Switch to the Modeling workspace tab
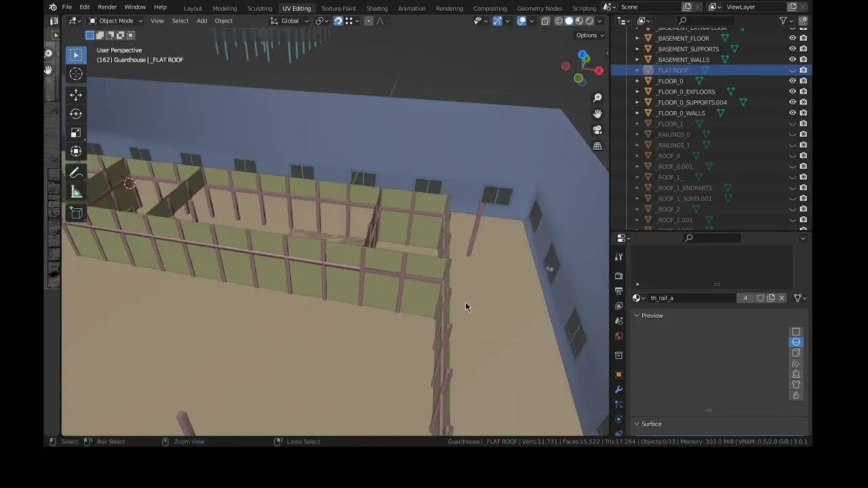 (224, 8)
